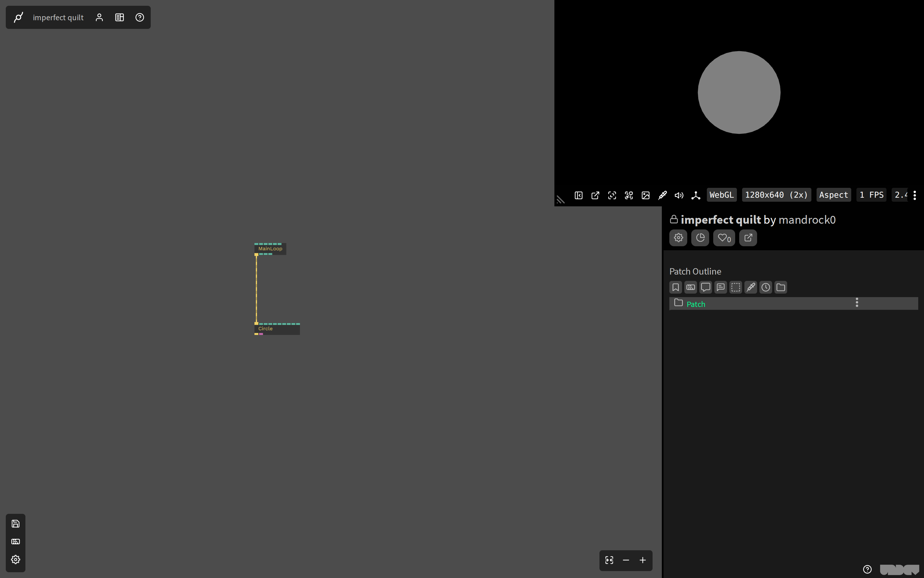
Task: Click the WebGL label in canvas toolbar
Action: (x=722, y=195)
